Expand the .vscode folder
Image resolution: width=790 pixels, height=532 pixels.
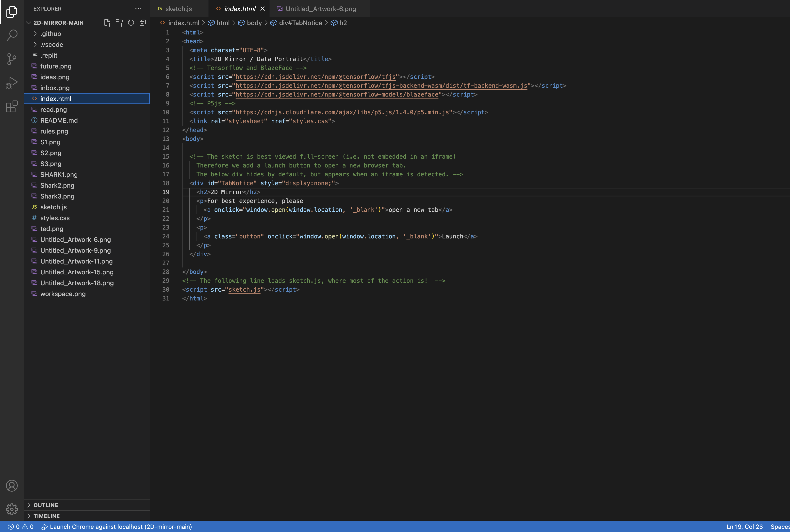point(51,44)
